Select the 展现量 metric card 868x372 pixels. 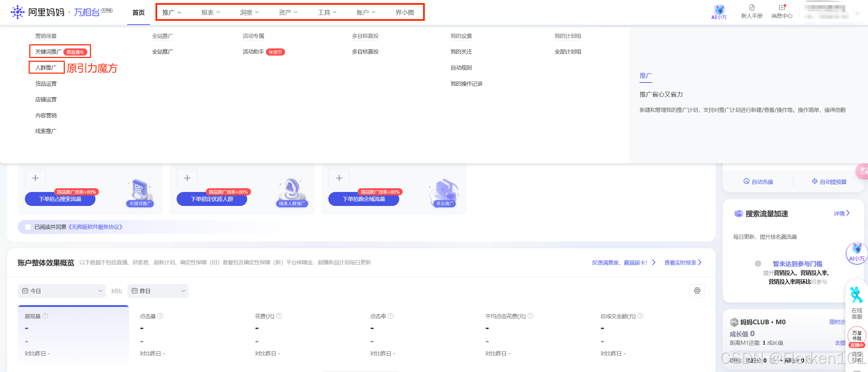pyautogui.click(x=73, y=334)
